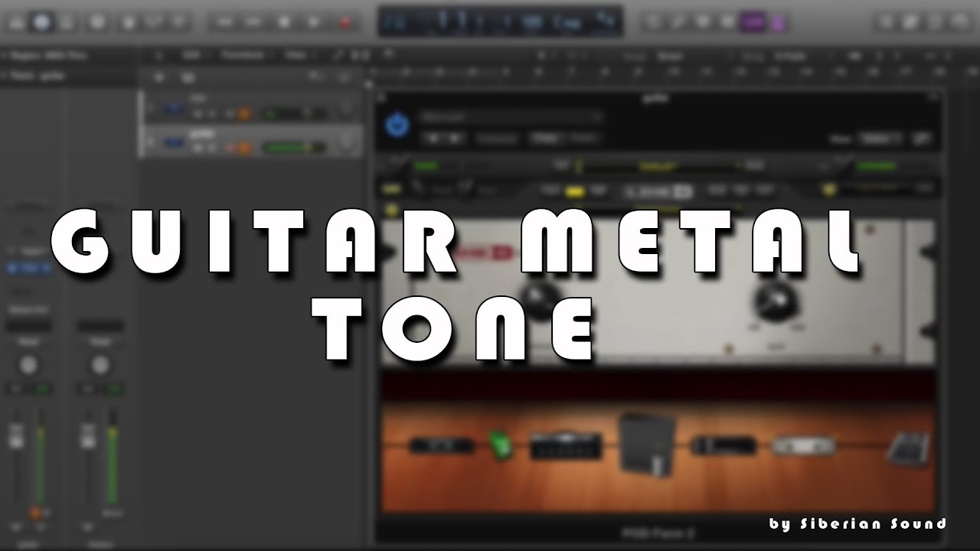This screenshot has height=551, width=980.
Task: Select the guitar track header icon
Action: pos(175,142)
